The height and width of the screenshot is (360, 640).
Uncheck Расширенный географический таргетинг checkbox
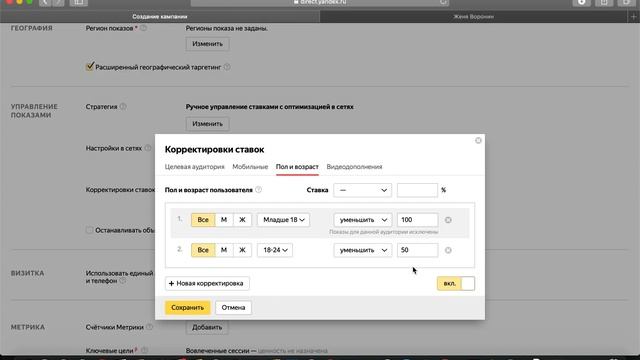(90, 67)
